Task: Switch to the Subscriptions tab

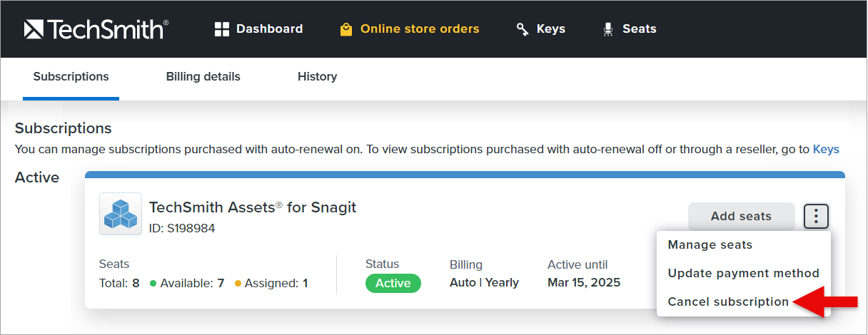Action: [x=71, y=77]
